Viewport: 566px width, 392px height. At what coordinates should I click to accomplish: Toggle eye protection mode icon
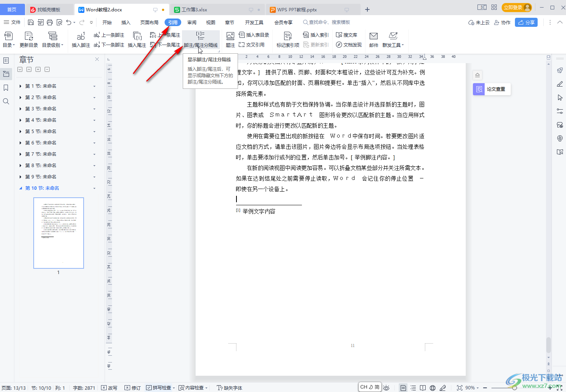(x=386, y=388)
